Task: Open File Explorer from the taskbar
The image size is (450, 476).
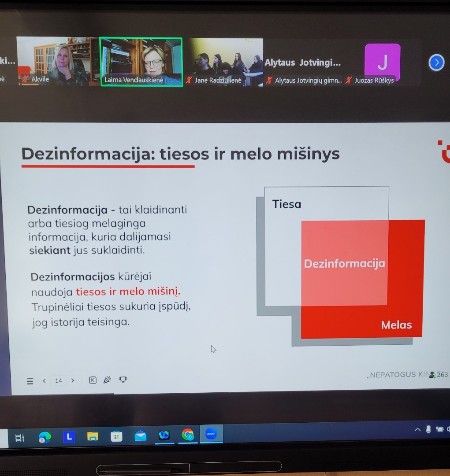Action: (93, 436)
